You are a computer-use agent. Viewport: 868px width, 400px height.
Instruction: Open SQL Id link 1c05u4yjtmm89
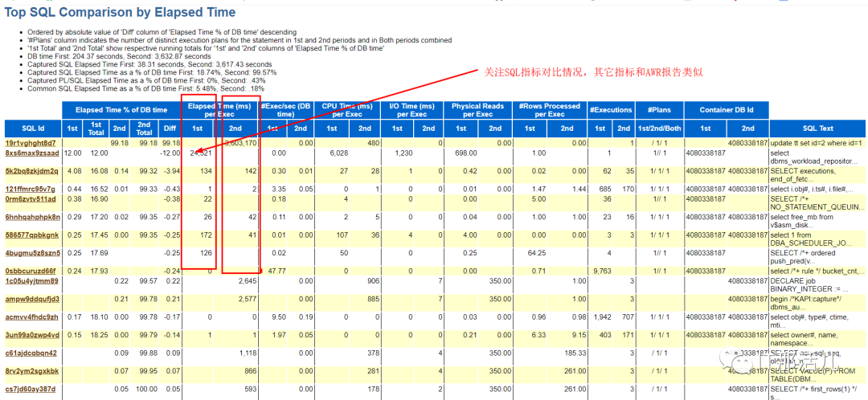[x=31, y=280]
